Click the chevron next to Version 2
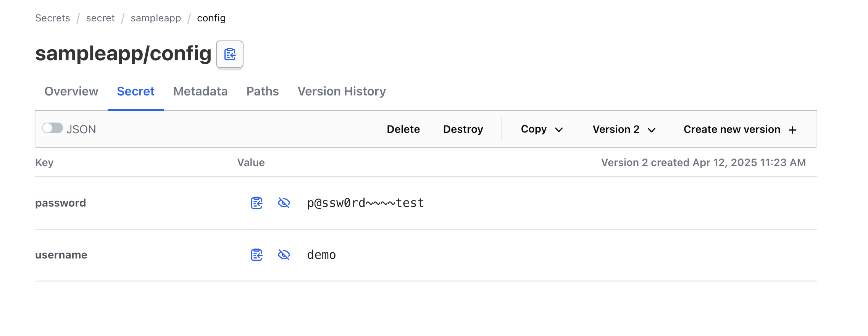Image resolution: width=868 pixels, height=336 pixels. [652, 130]
